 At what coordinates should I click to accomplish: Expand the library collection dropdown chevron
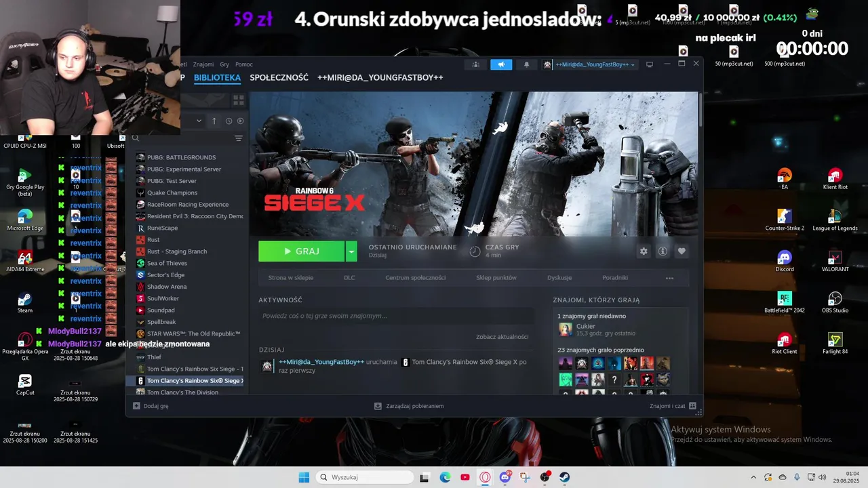[199, 121]
